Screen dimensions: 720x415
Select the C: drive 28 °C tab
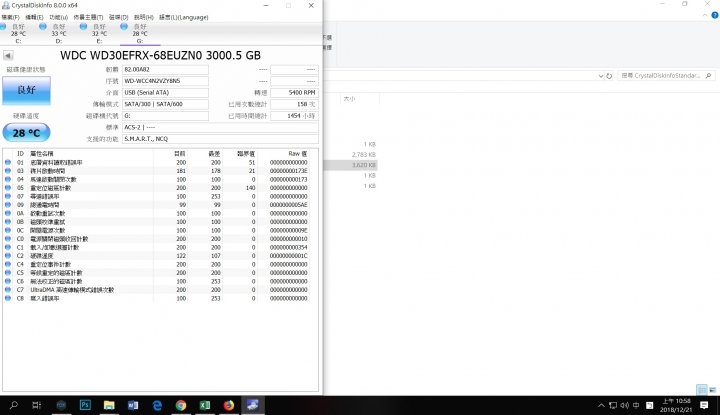(x=17, y=34)
